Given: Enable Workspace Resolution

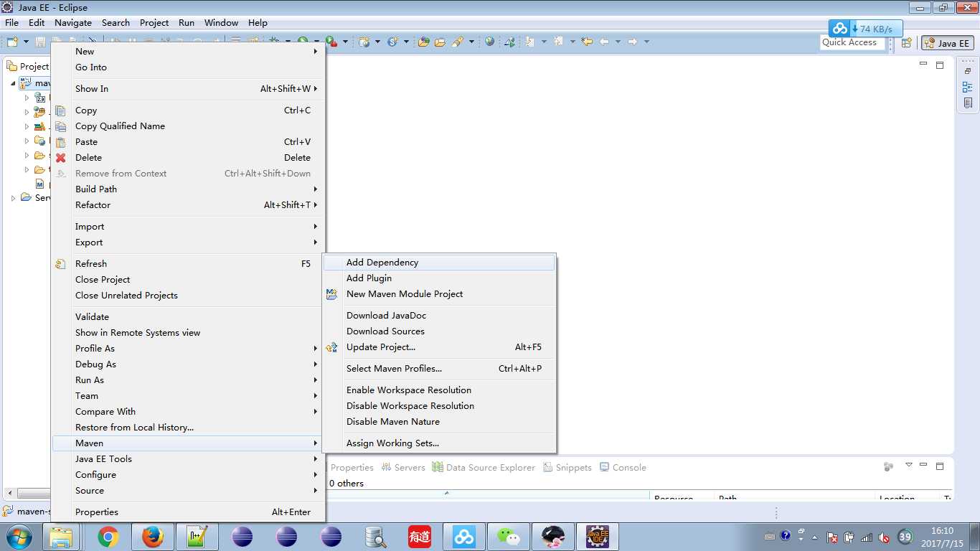Looking at the screenshot, I should (439, 390).
